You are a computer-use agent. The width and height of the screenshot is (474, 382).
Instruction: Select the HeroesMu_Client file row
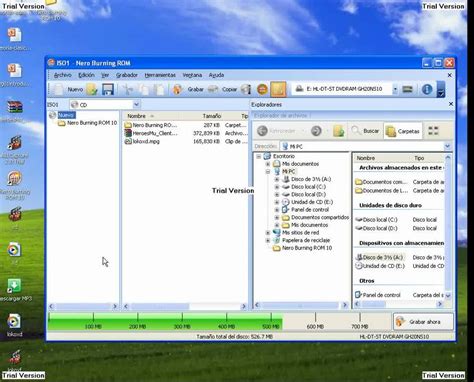(186, 133)
